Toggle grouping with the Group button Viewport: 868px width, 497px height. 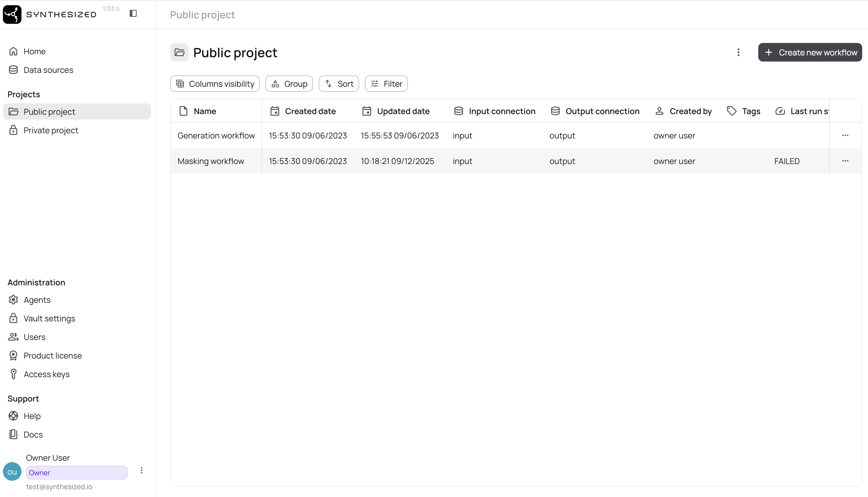coord(289,84)
